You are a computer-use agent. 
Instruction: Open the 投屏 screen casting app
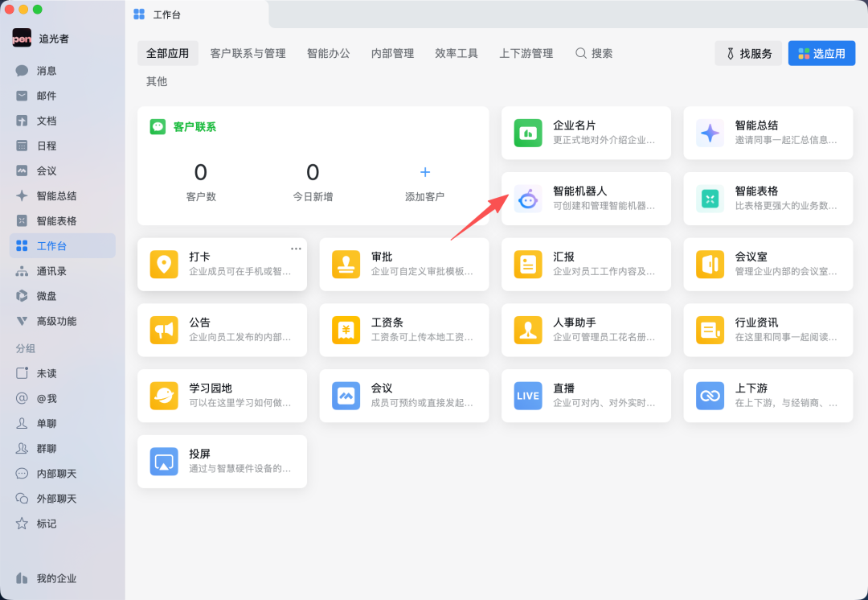pyautogui.click(x=222, y=461)
